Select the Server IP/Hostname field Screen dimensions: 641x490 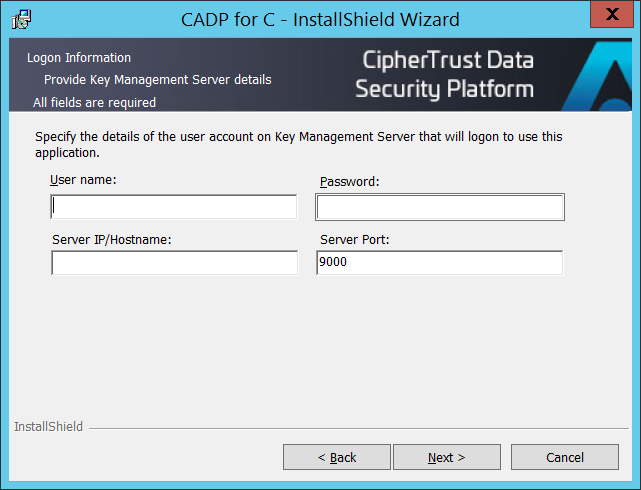coord(174,262)
